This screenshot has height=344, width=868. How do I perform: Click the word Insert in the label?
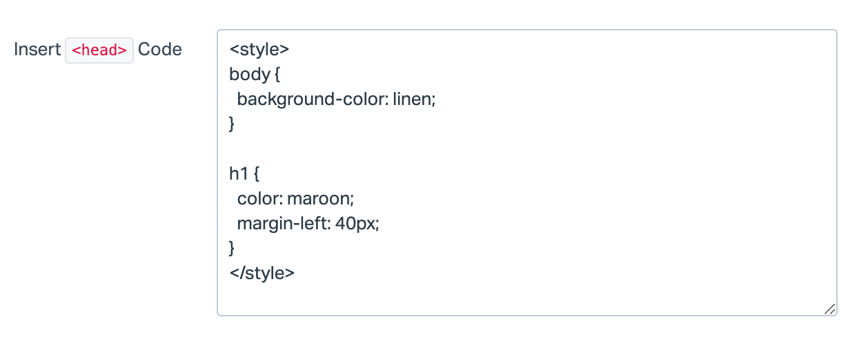point(37,50)
